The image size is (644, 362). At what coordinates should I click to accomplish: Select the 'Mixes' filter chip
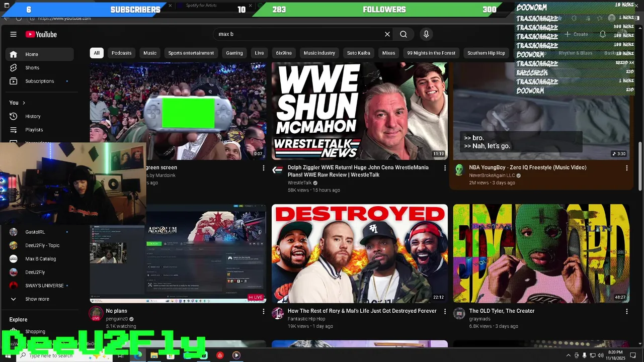[388, 53]
